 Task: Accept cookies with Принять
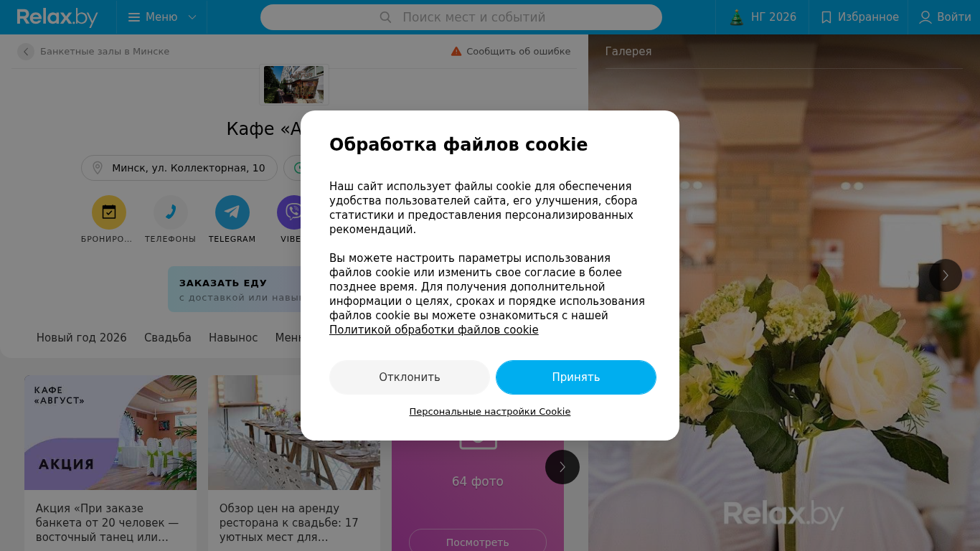(x=576, y=377)
